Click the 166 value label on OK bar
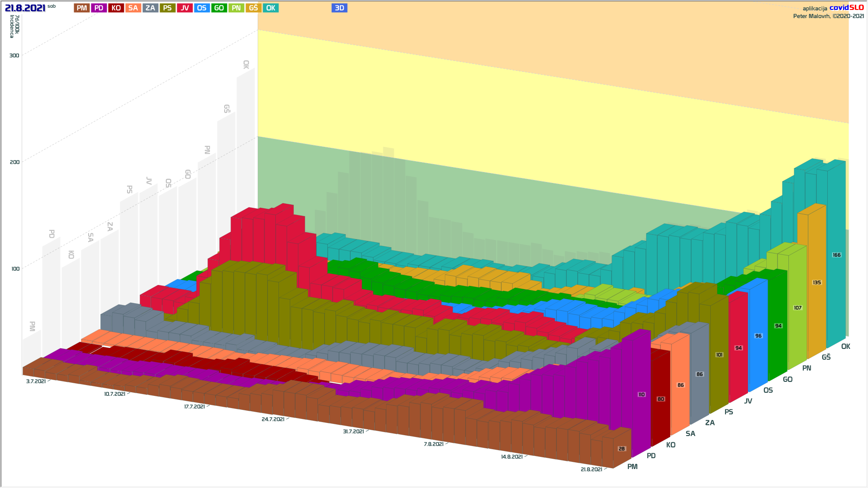868x488 pixels. (836, 255)
